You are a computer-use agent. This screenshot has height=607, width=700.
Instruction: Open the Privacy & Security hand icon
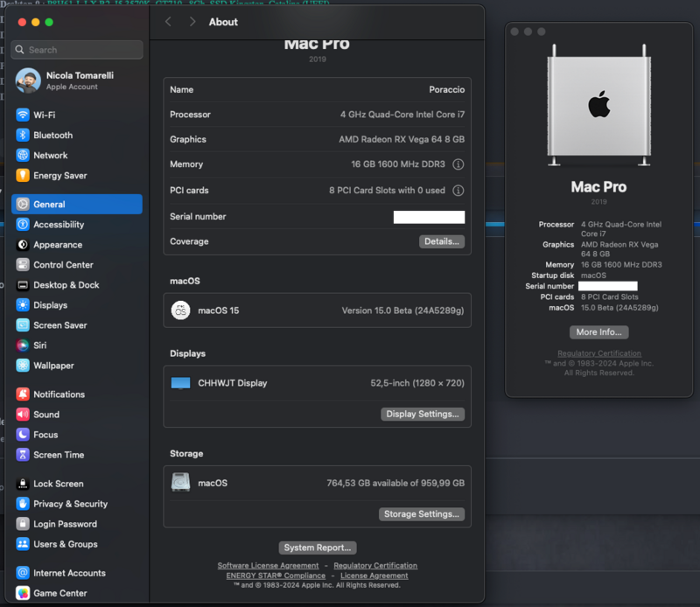[23, 504]
